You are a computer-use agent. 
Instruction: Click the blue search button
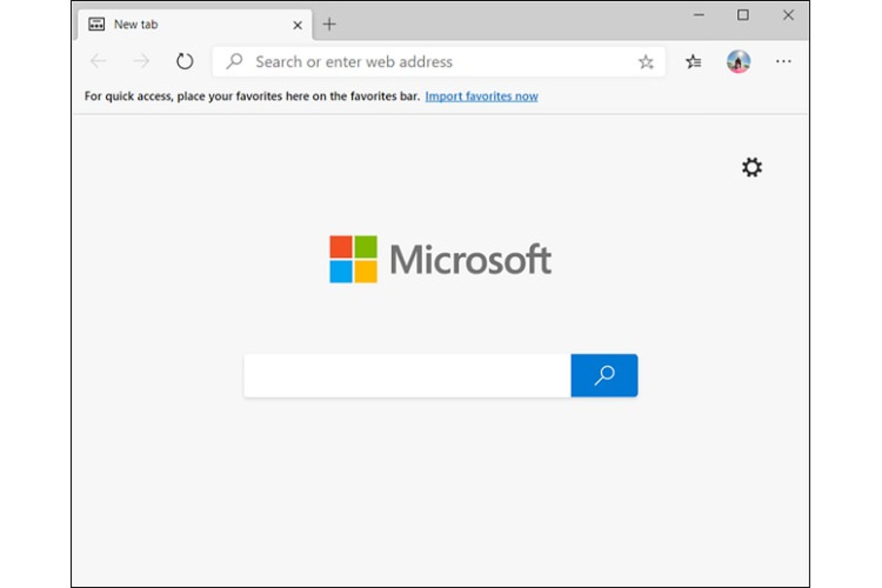pos(604,375)
